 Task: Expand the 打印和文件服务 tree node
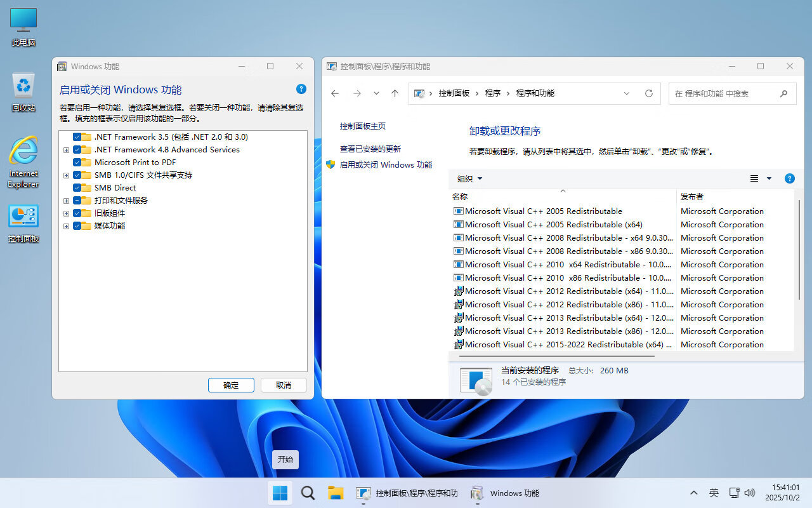[x=66, y=200]
